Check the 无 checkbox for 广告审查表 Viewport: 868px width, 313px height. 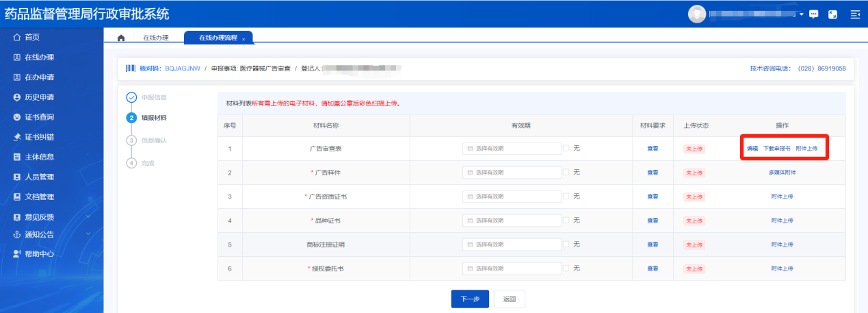pyautogui.click(x=566, y=148)
